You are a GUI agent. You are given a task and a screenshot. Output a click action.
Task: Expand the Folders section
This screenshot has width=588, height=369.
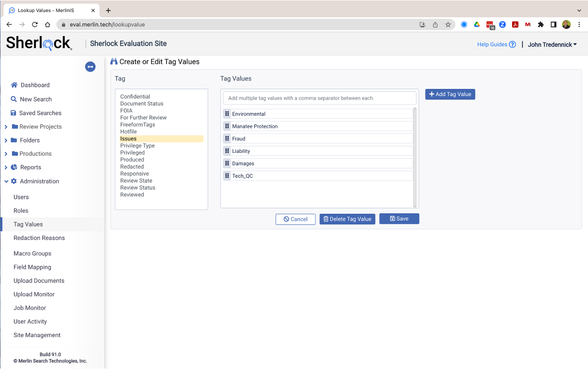tap(6, 140)
